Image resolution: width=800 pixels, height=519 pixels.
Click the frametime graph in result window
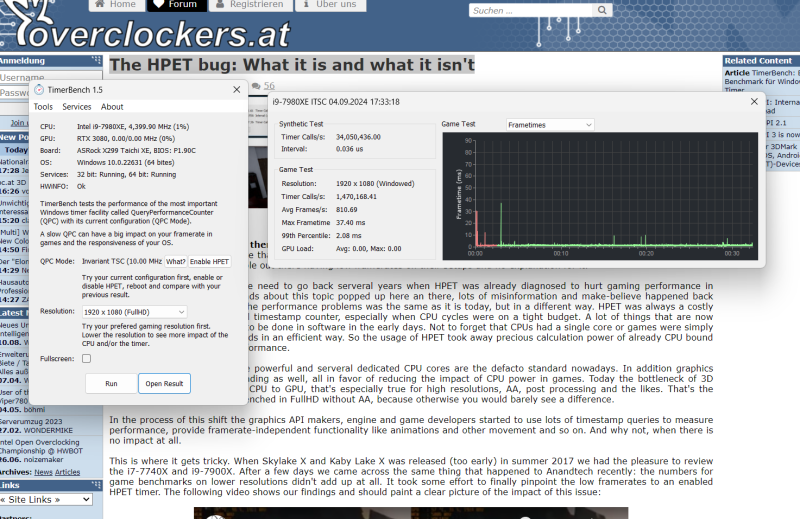600,196
